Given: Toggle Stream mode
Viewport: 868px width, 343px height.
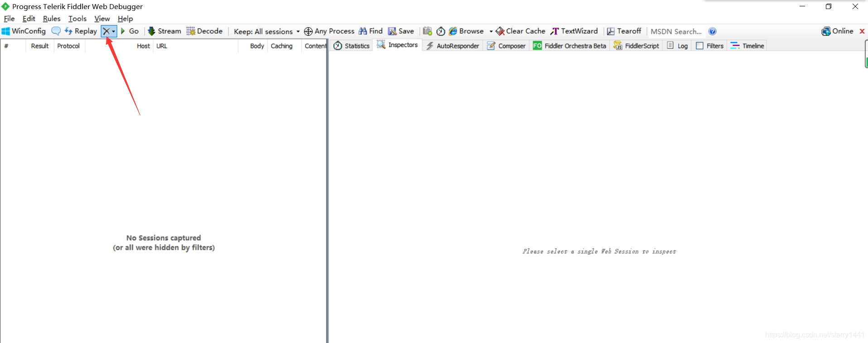Looking at the screenshot, I should 164,31.
